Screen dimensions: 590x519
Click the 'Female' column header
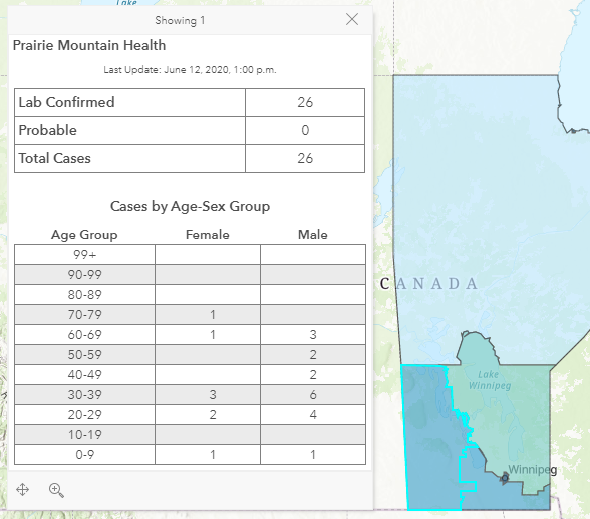[x=208, y=235]
